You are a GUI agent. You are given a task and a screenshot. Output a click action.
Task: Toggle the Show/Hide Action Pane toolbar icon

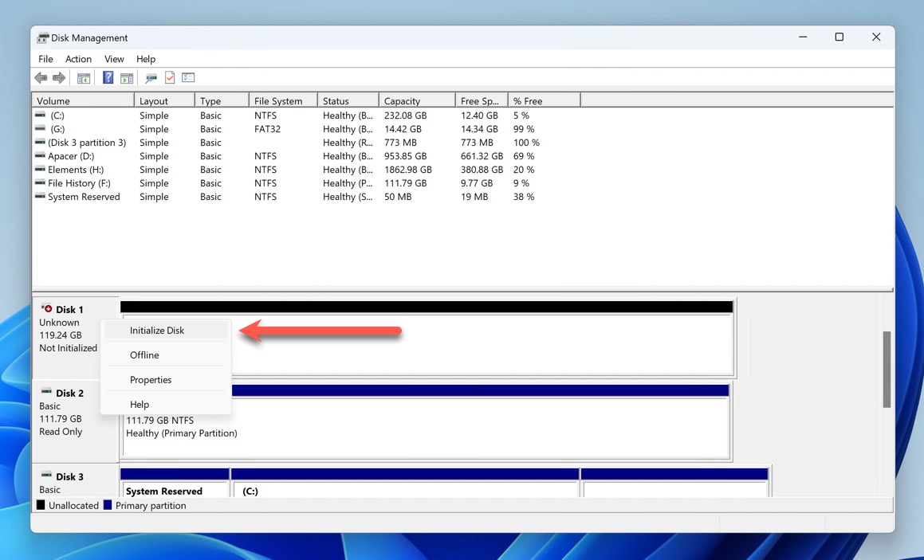coord(127,78)
